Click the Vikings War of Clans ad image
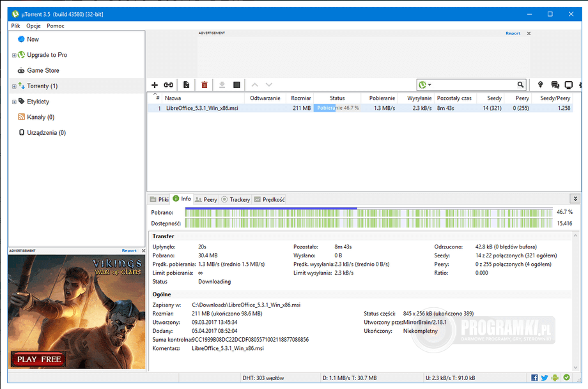This screenshot has height=389, width=588. tap(77, 312)
